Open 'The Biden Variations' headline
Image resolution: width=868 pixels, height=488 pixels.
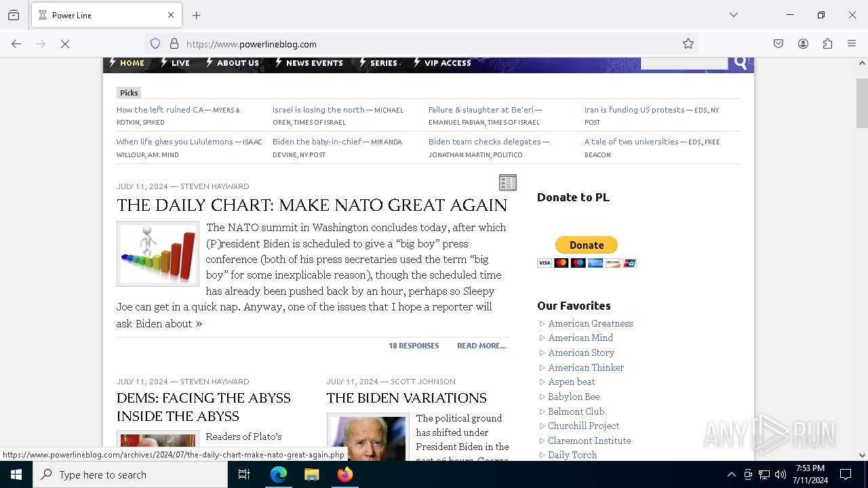click(x=407, y=398)
